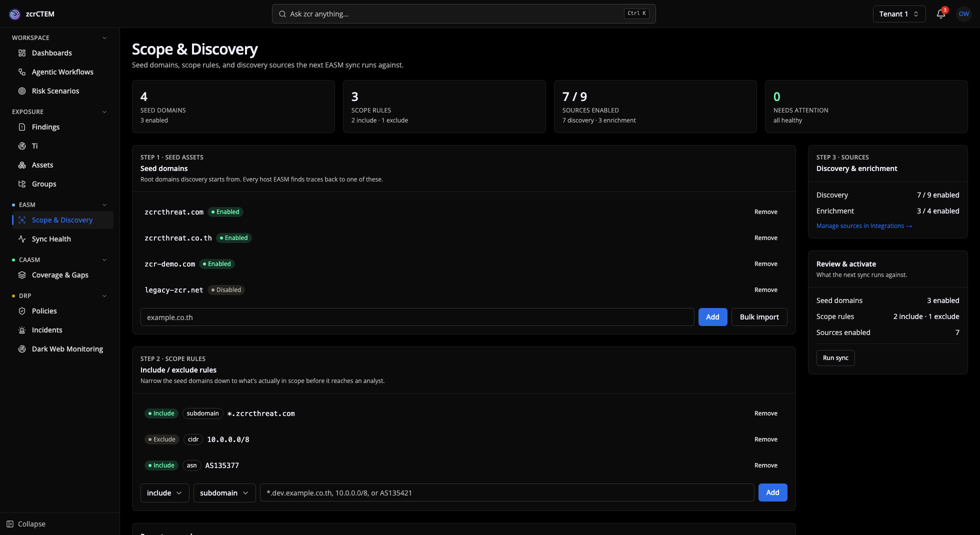
Task: Open the notifications bell
Action: (x=941, y=14)
